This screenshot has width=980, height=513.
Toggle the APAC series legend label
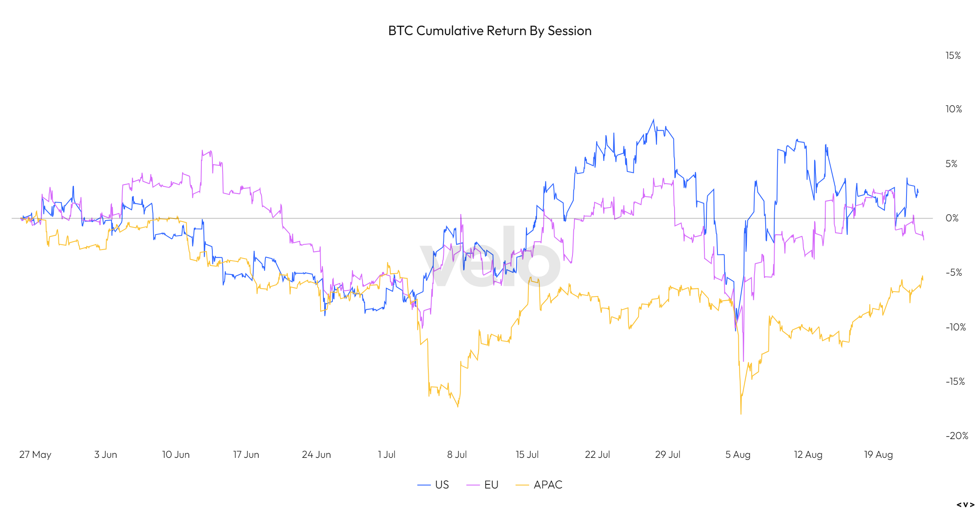548,485
